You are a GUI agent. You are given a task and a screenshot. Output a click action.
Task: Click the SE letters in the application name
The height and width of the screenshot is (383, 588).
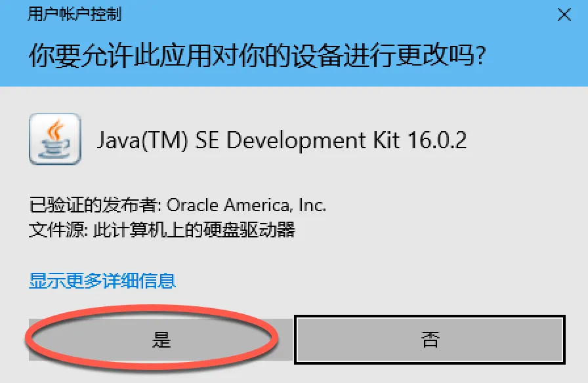(207, 140)
